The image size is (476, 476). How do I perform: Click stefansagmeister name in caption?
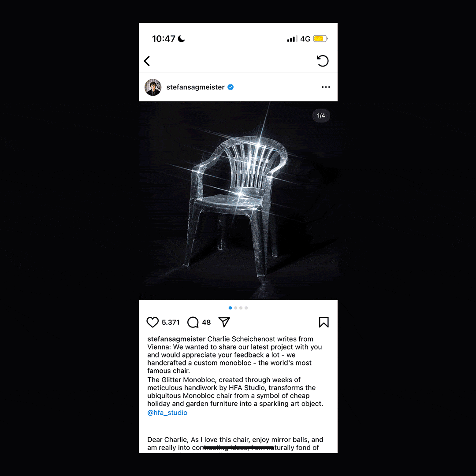[176, 339]
